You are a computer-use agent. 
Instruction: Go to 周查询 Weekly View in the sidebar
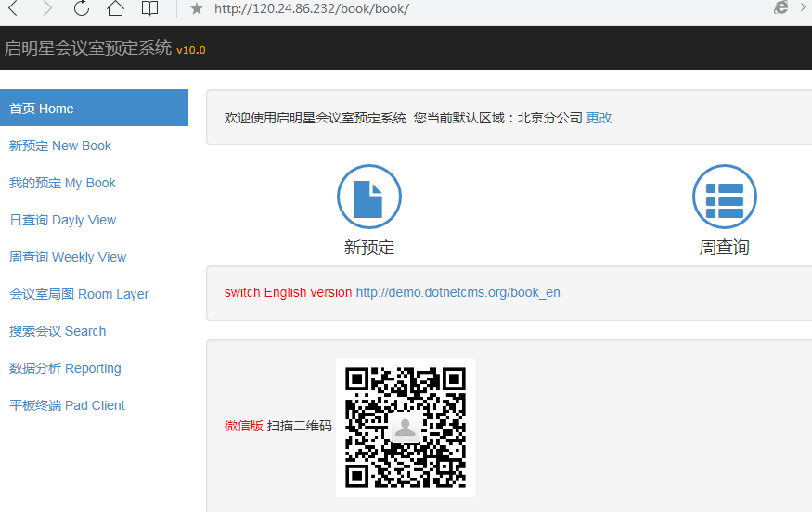click(68, 257)
